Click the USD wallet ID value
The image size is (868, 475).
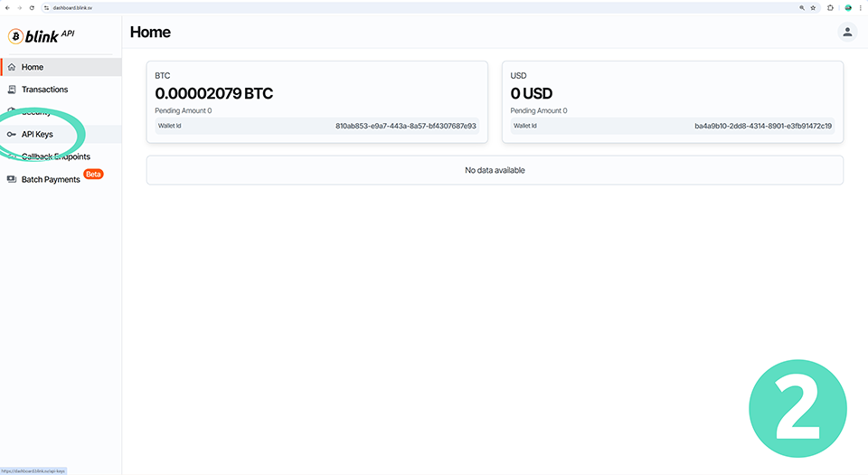coord(763,126)
